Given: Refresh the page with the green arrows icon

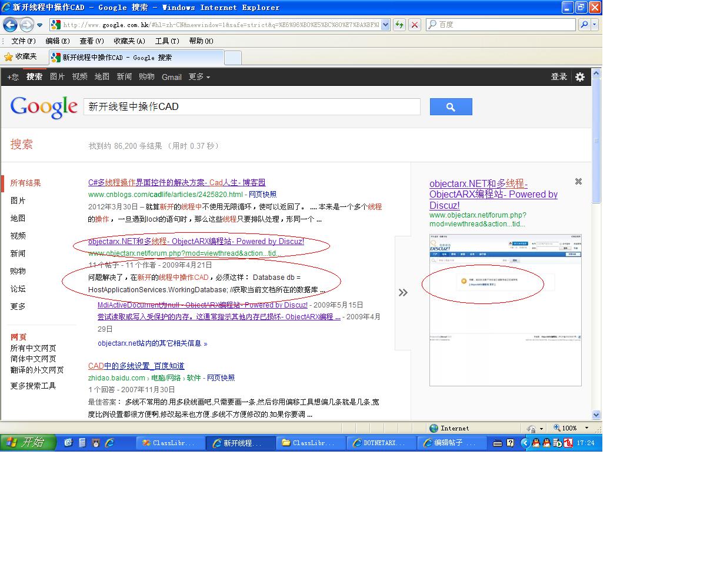Looking at the screenshot, I should pyautogui.click(x=399, y=25).
